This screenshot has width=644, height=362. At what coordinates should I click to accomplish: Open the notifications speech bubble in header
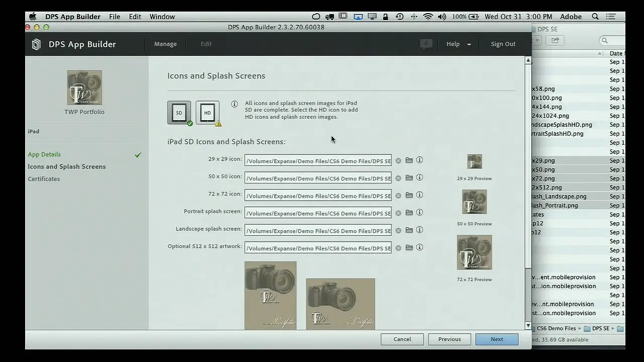[x=426, y=44]
